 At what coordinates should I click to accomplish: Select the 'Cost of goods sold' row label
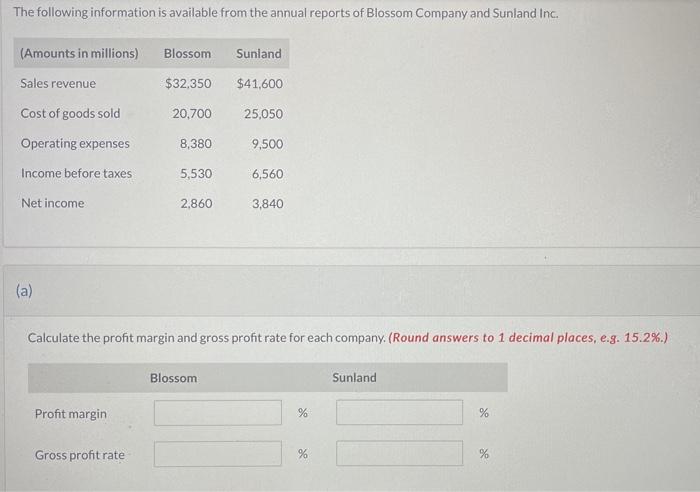click(x=70, y=114)
